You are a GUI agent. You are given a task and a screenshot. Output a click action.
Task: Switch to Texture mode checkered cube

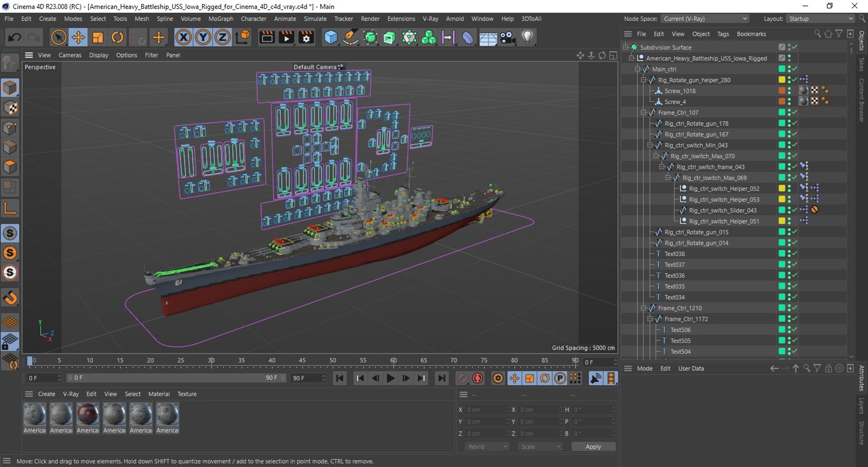(x=10, y=108)
